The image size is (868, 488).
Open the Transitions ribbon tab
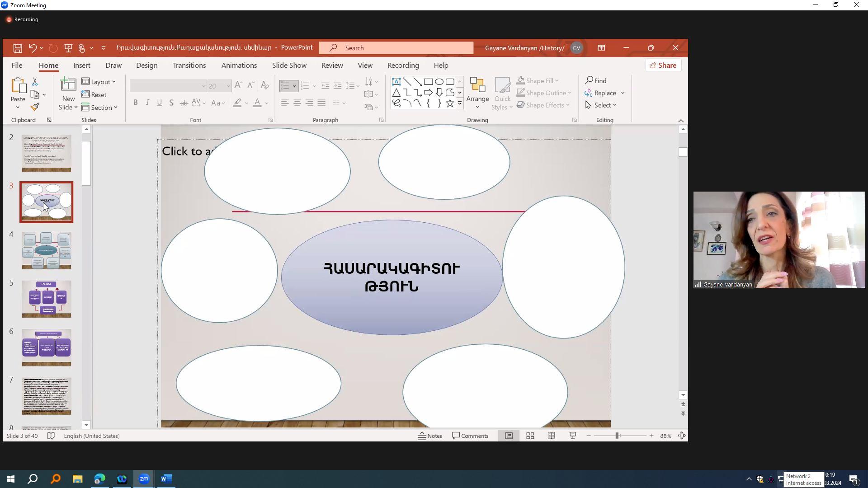click(189, 66)
